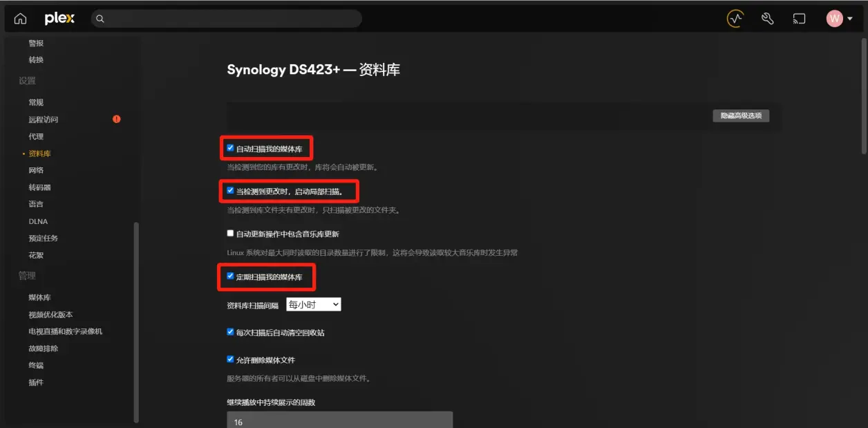
Task: Open the 资料库扫描间隔 dropdown showing 每小时
Action: 314,304
